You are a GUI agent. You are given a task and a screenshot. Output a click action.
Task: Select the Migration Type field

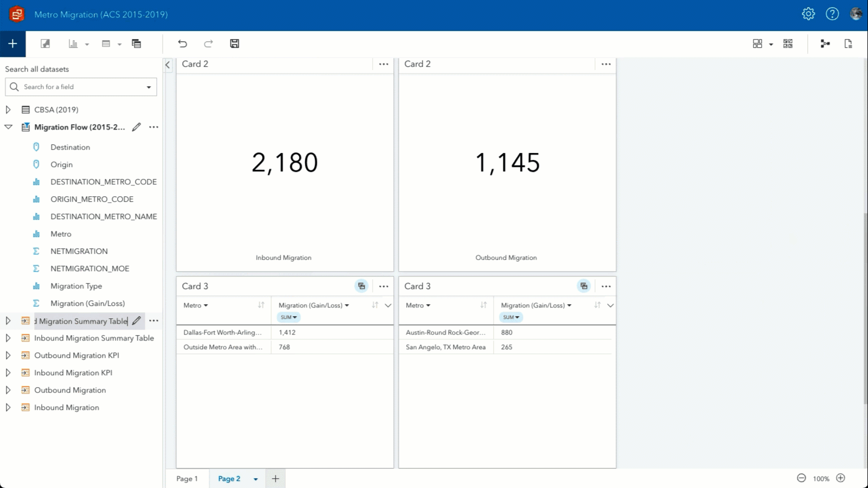[76, 286]
